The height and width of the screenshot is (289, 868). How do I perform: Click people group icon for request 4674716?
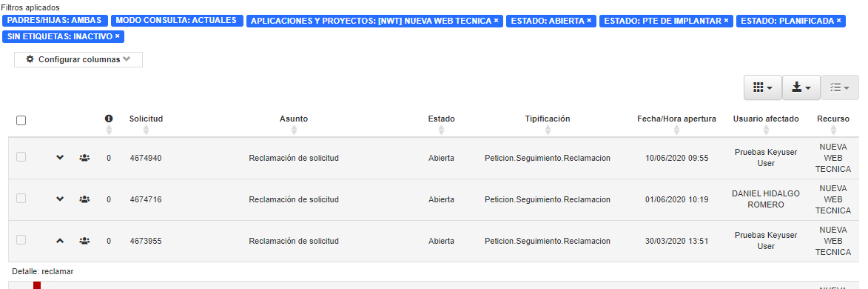pos(84,199)
